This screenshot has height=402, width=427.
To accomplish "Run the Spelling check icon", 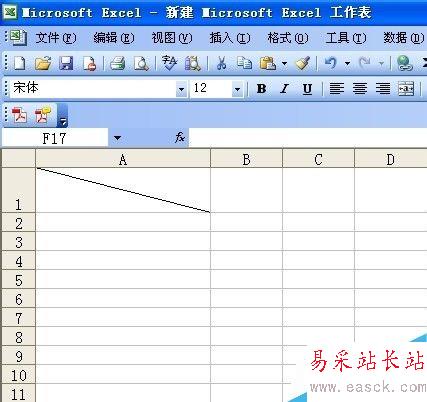I will point(169,63).
